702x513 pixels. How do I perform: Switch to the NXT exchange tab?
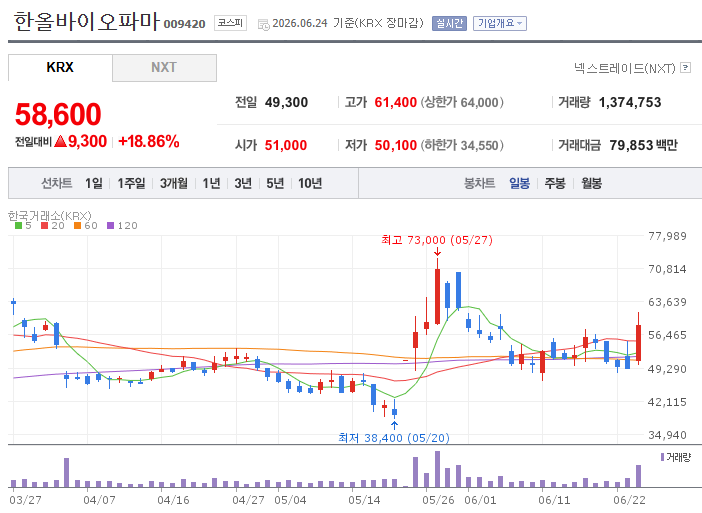pos(164,68)
